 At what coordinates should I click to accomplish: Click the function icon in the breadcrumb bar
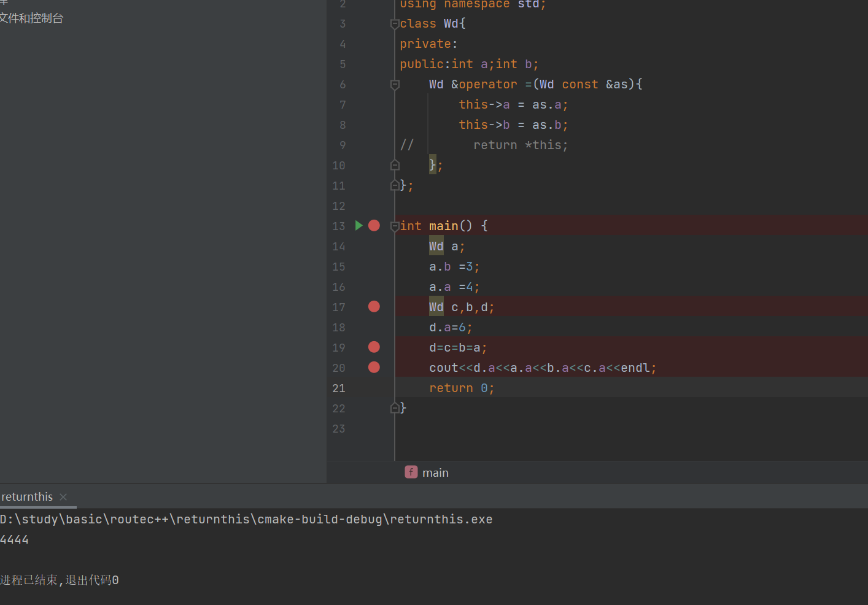411,472
